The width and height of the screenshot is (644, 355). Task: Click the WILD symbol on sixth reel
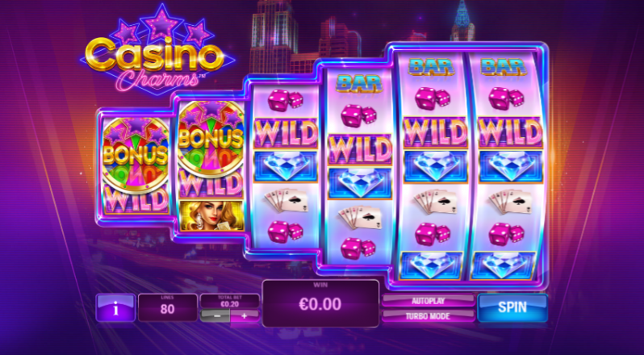(511, 132)
